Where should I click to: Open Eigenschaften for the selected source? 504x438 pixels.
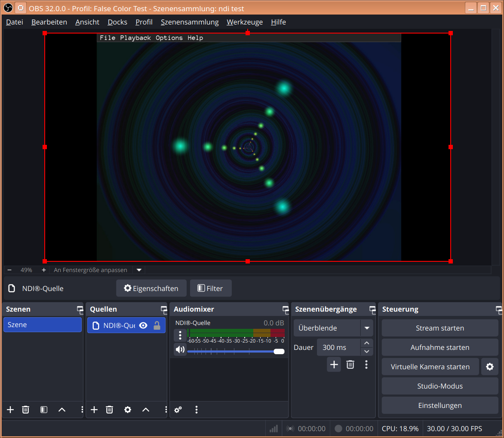151,288
